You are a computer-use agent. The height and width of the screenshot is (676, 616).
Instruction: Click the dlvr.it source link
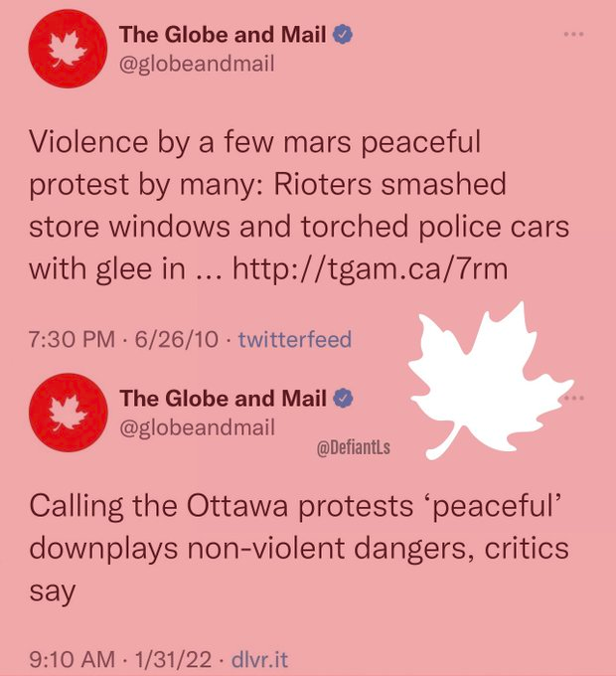(259, 660)
